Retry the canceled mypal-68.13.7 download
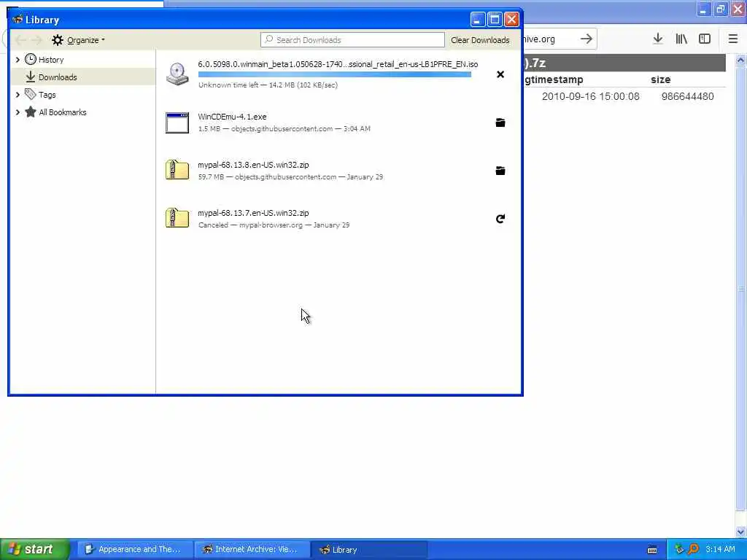 [500, 219]
